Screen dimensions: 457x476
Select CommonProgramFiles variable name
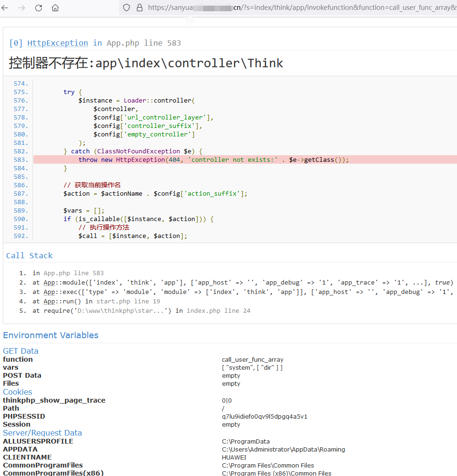coord(43,465)
